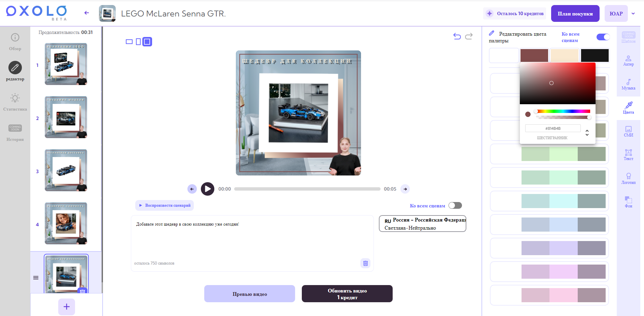Click Update video (Обновить видео) button

point(347,294)
